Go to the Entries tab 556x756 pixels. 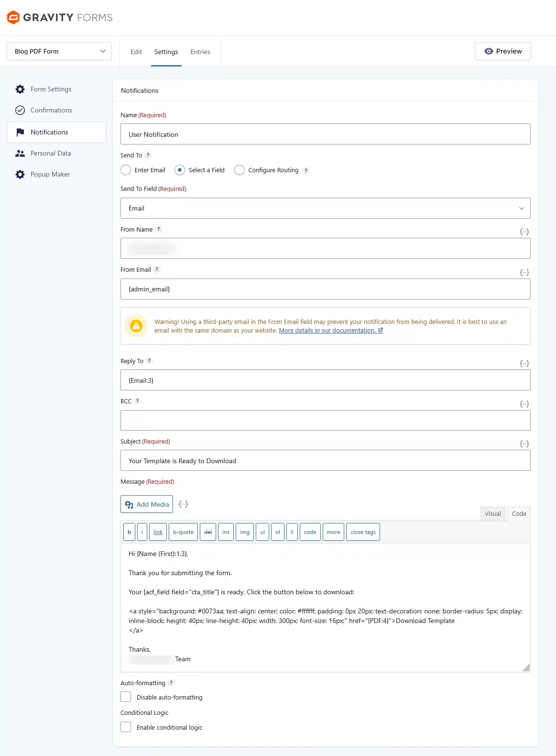point(200,52)
